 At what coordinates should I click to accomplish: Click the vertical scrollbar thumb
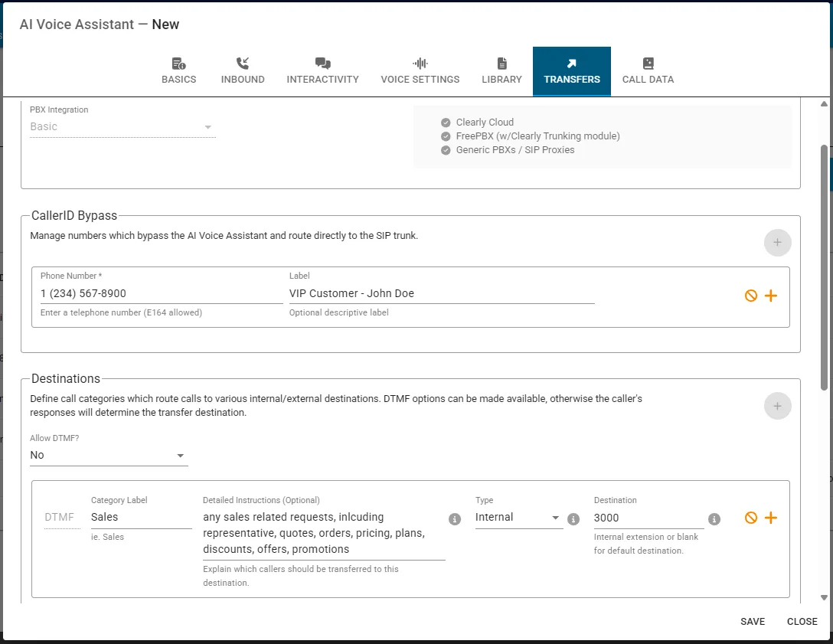[x=824, y=268]
